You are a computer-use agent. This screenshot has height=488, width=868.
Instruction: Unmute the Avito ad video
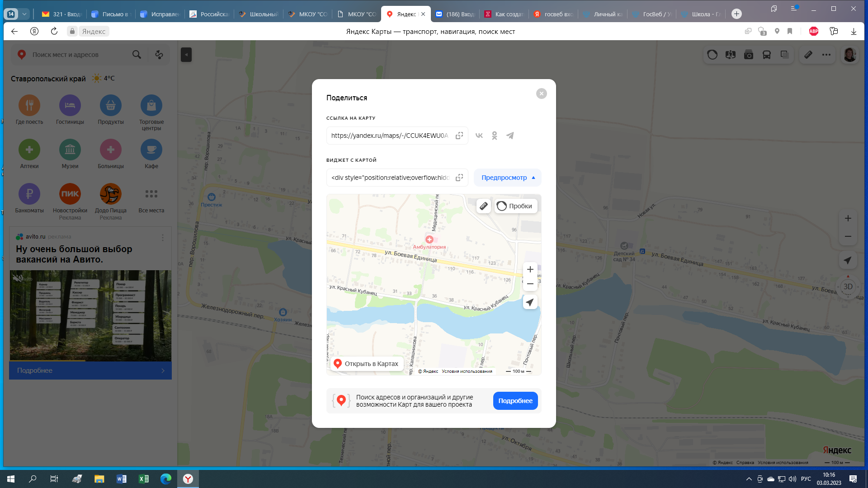coord(17,278)
